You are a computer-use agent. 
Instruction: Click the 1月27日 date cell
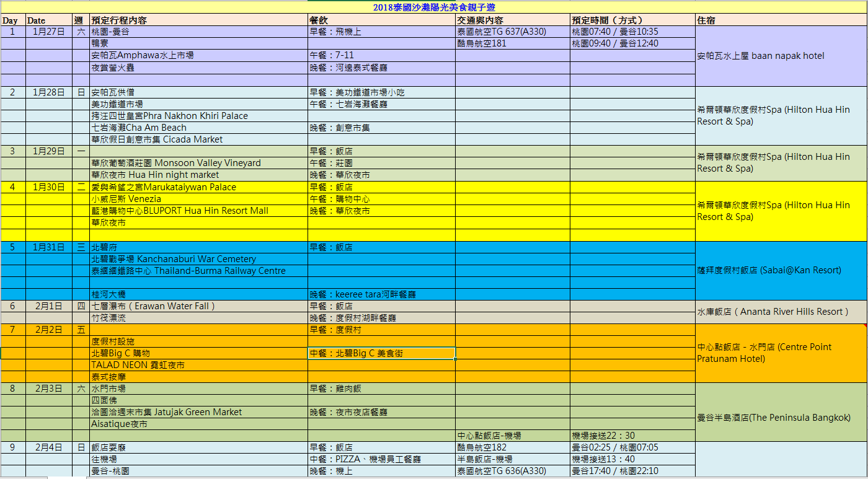49,32
